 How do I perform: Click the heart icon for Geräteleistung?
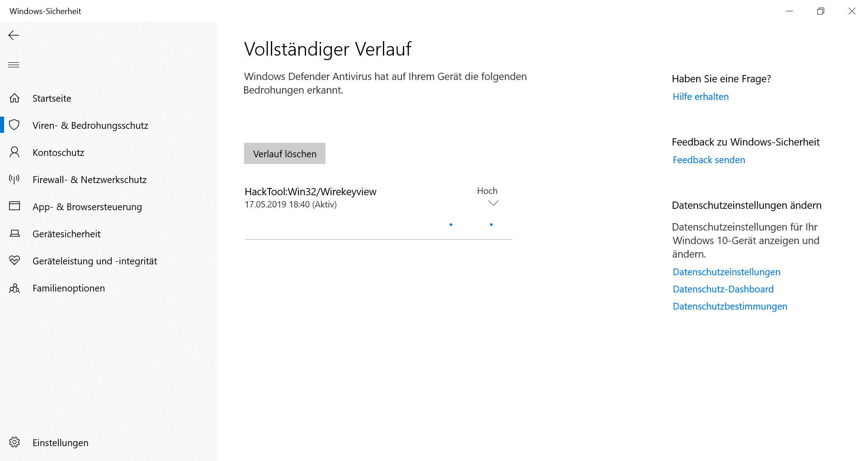pos(14,261)
